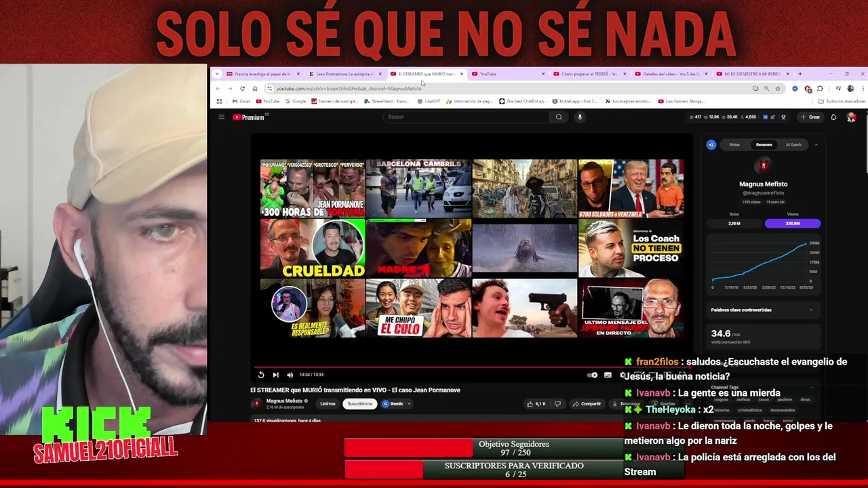Open the YouTube guide hamburger menu
The width and height of the screenshot is (868, 488).
click(221, 117)
